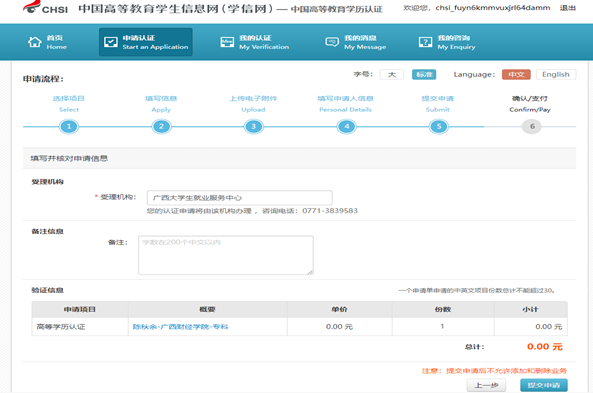Select step 1 circle in the progress bar
The height and width of the screenshot is (393, 593).
[69, 126]
